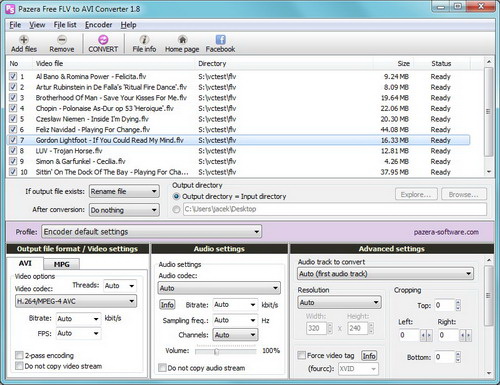500x385 pixels.
Task: Click the Cropping Bottom spinner arrows
Action: (x=458, y=357)
